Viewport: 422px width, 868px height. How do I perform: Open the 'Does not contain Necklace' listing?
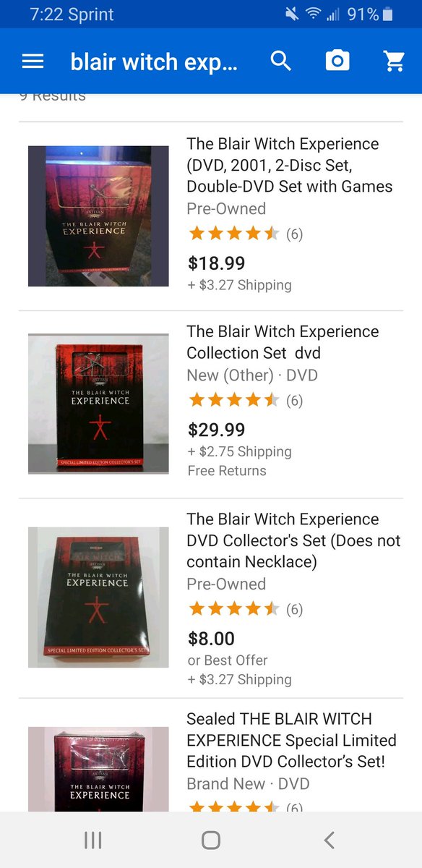(x=211, y=598)
